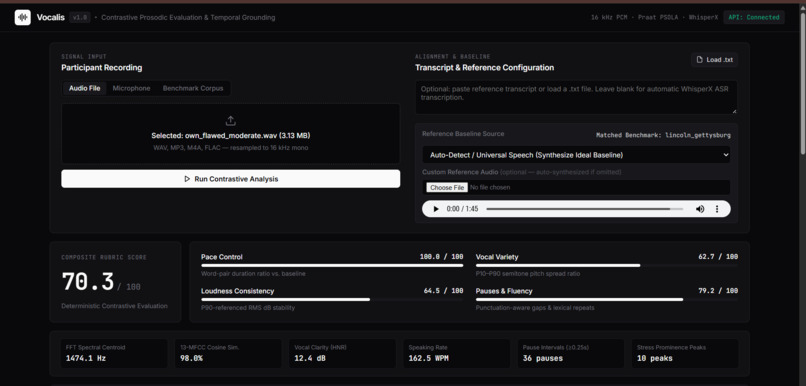Viewport: 806px width, 386px height.
Task: Click the API: Connected status badge
Action: (754, 17)
